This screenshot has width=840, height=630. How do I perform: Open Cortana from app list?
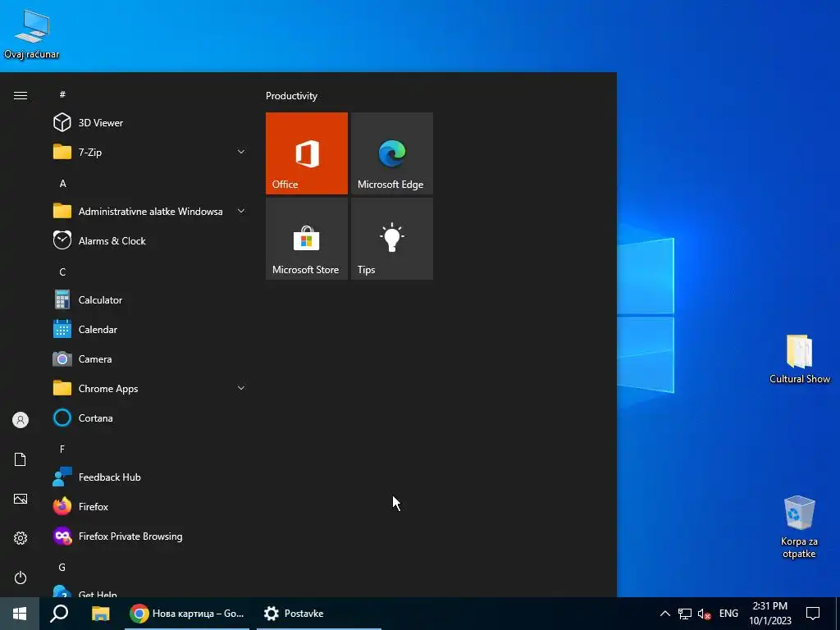pyautogui.click(x=150, y=418)
